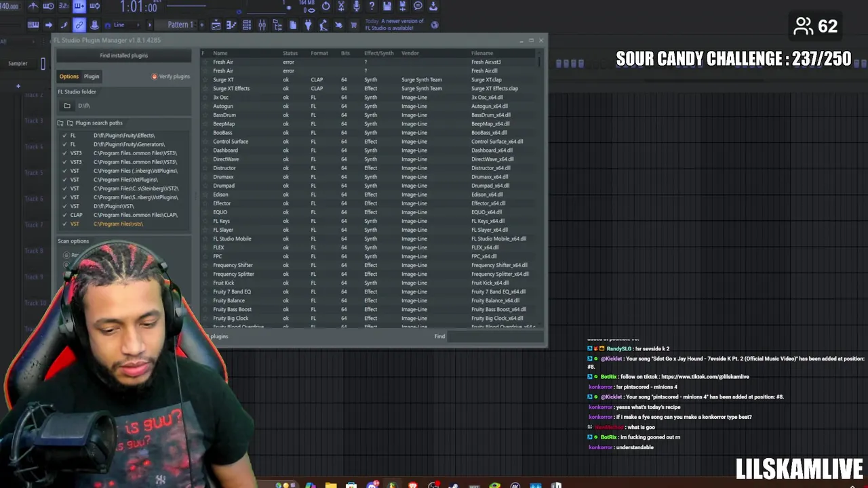This screenshot has width=868, height=488.
Task: Click the save floppy disk icon
Action: (387, 6)
